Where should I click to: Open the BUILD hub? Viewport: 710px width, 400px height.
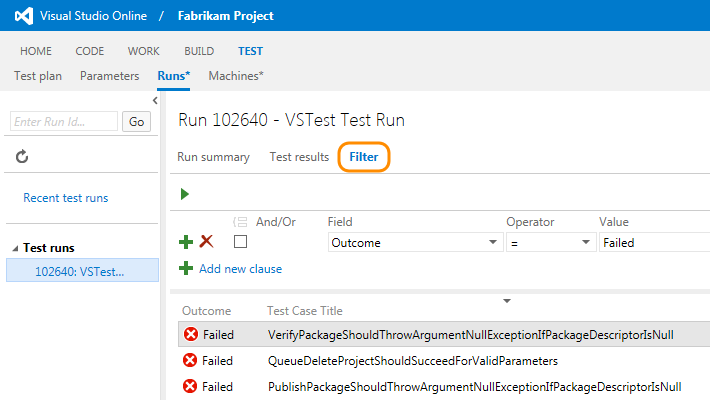click(x=199, y=51)
